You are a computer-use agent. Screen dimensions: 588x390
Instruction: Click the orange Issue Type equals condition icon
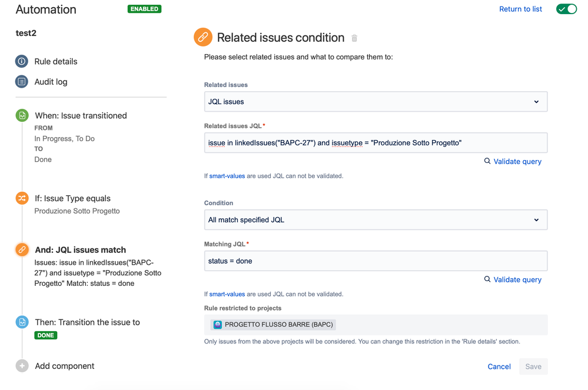tap(22, 198)
